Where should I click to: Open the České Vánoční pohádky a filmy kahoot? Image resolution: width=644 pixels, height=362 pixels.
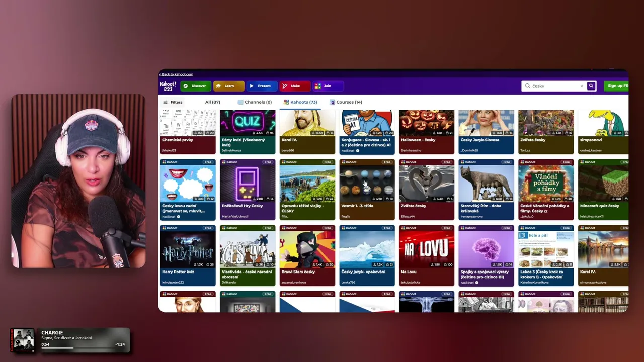[x=546, y=190]
